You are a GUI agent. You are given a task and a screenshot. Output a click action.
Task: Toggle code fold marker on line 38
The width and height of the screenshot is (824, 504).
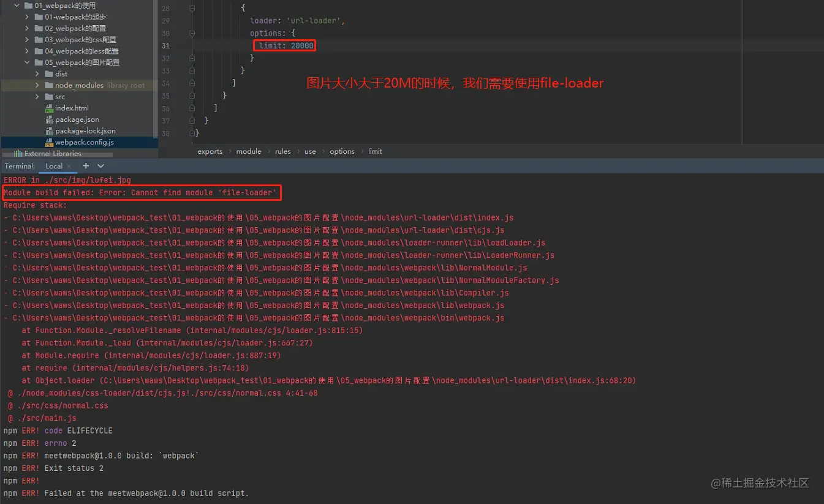click(x=192, y=133)
